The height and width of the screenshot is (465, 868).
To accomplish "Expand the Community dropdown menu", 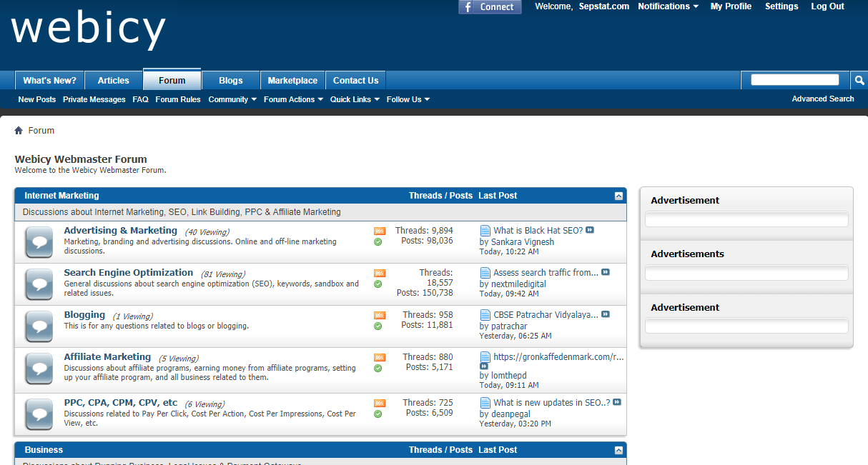I will (x=232, y=99).
